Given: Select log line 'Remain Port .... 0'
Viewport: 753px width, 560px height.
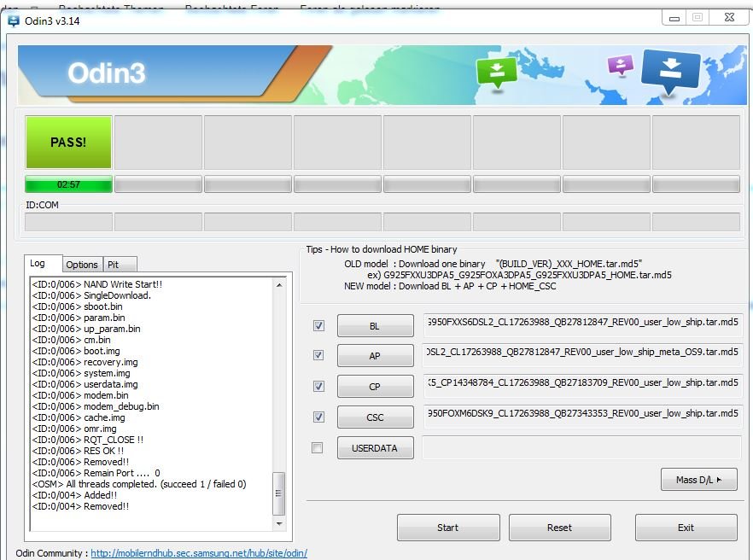Looking at the screenshot, I should [96, 473].
